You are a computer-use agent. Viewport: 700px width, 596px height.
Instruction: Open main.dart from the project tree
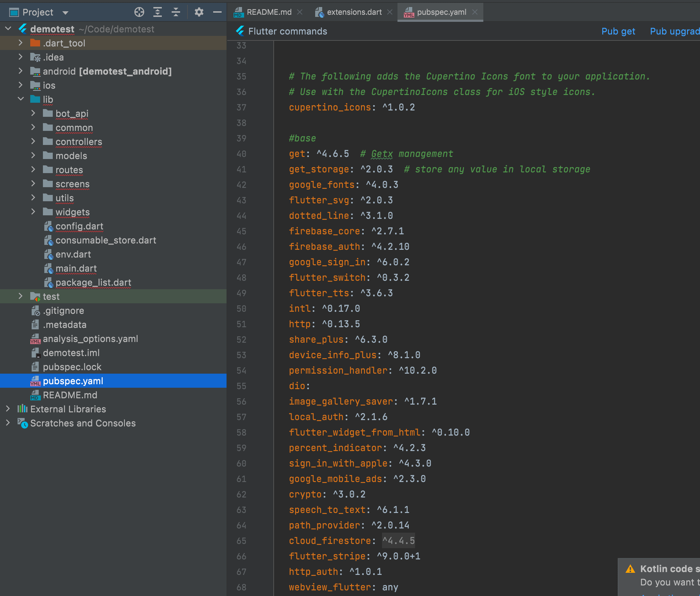pos(77,268)
